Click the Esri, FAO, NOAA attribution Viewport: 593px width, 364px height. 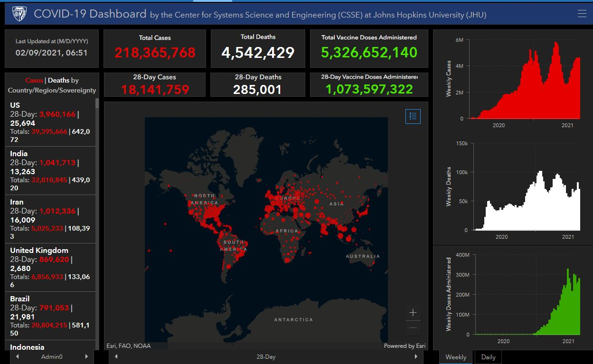(128, 346)
